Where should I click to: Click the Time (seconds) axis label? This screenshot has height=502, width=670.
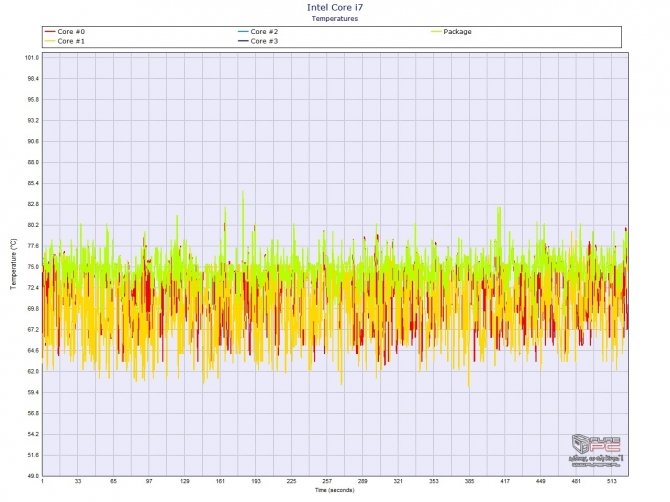(x=335, y=490)
